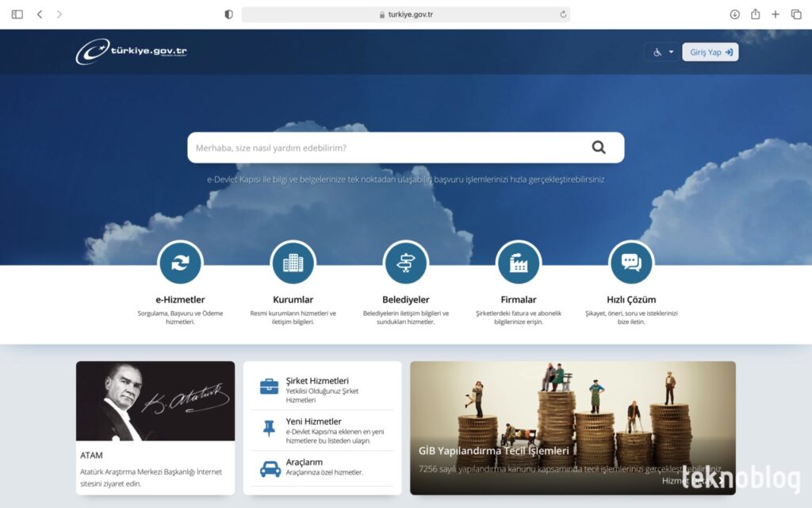The height and width of the screenshot is (508, 812).
Task: Open the e-Hizmetler circular icon
Action: point(180,263)
